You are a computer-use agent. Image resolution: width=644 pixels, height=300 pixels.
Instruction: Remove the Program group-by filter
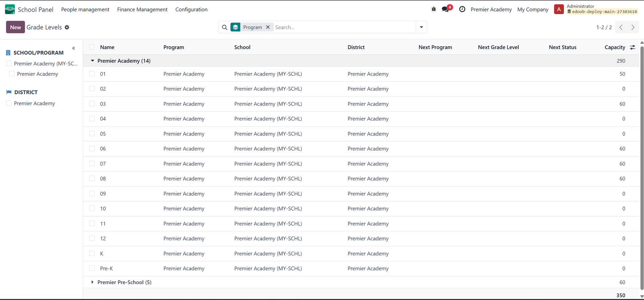[x=268, y=27]
